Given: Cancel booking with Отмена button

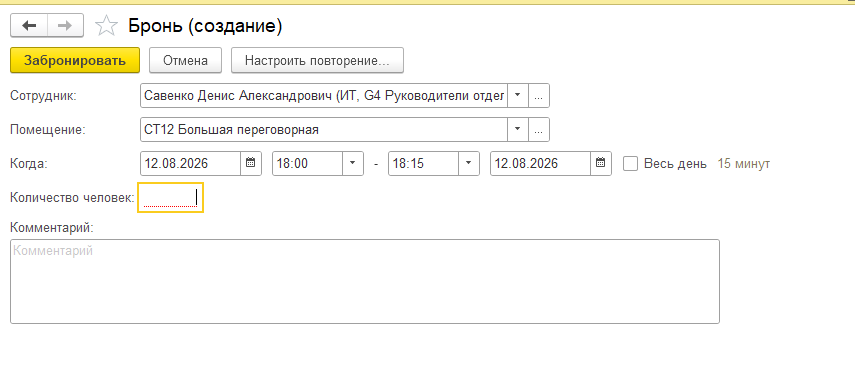Looking at the screenshot, I should pos(185,61).
